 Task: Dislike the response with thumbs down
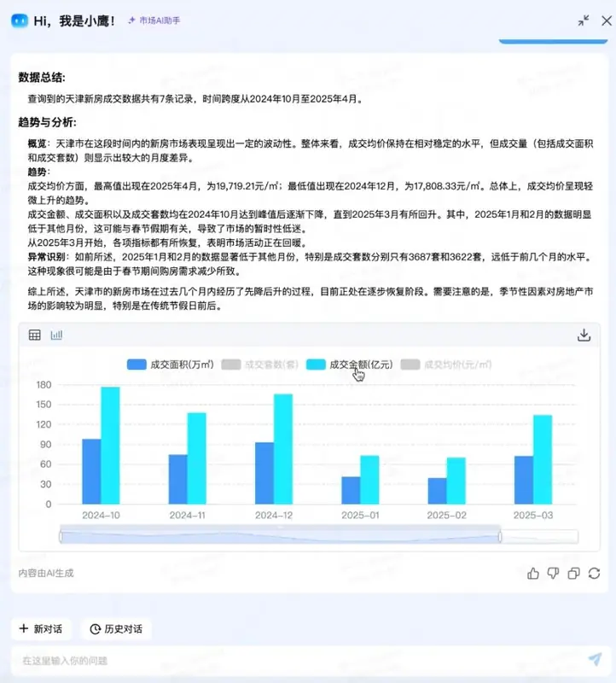click(x=553, y=573)
